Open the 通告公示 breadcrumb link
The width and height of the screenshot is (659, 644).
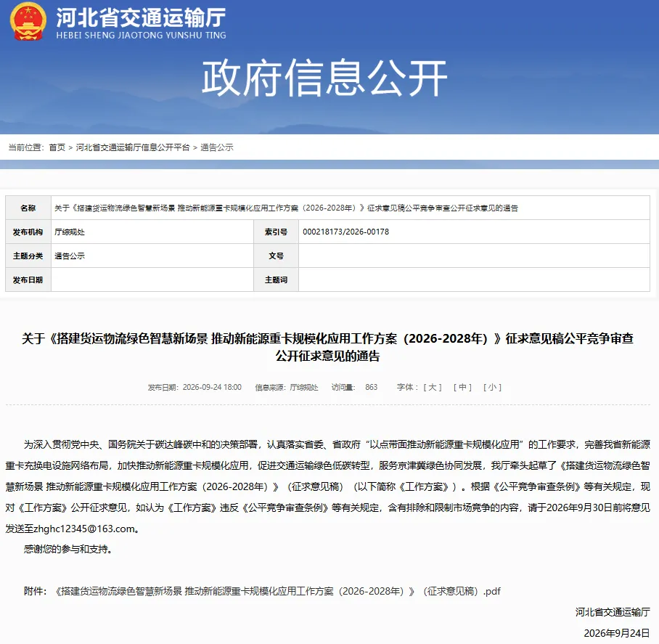pyautogui.click(x=217, y=147)
